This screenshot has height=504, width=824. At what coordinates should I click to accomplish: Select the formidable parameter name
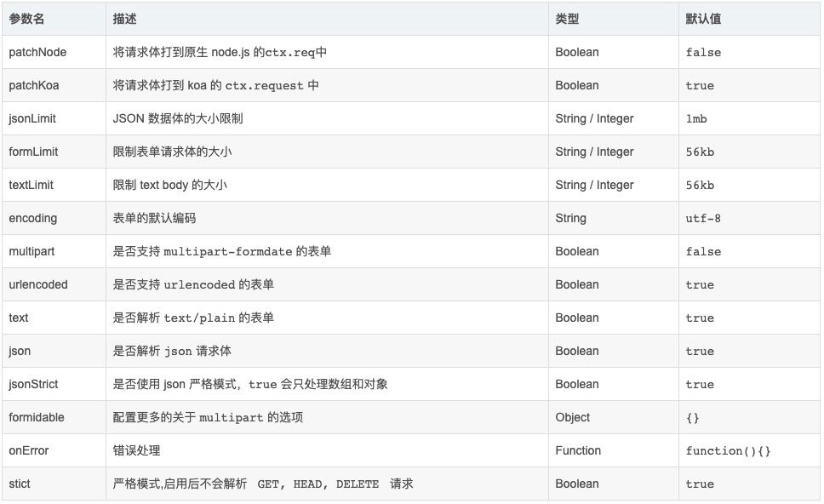(x=37, y=417)
